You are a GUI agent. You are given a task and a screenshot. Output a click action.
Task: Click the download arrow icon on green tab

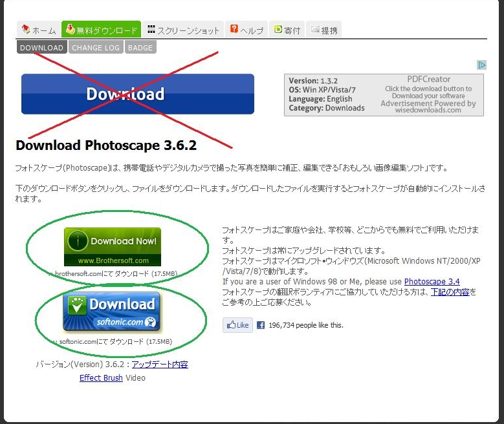pos(70,29)
